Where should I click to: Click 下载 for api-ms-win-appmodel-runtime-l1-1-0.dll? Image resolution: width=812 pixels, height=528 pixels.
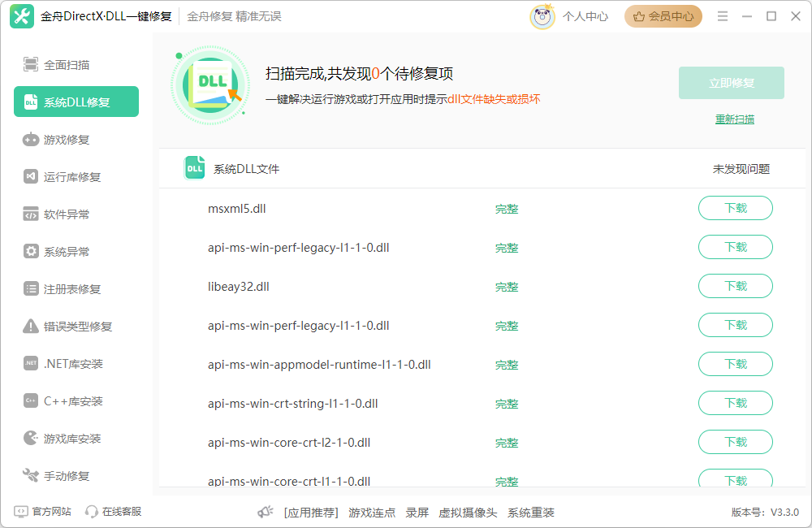[736, 364]
